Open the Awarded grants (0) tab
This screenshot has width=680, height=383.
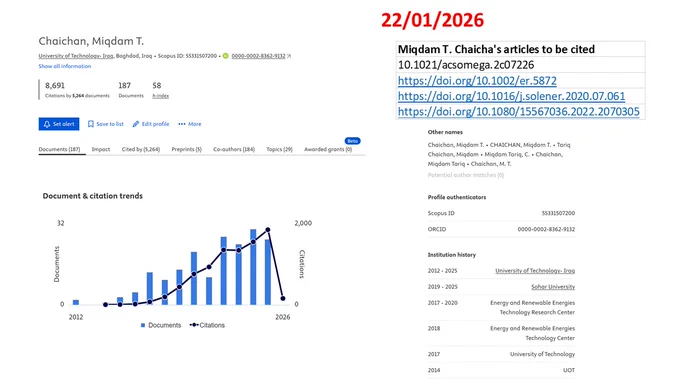pos(328,149)
